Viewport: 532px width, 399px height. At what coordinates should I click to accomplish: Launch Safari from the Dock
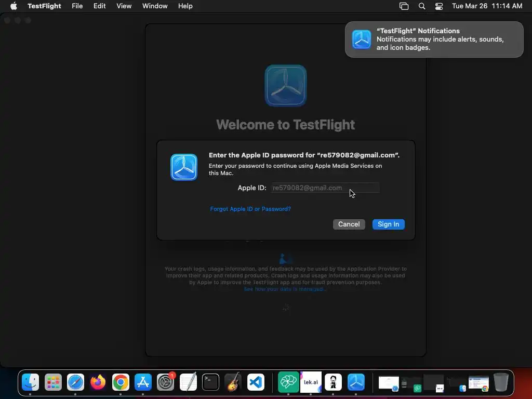pos(75,382)
